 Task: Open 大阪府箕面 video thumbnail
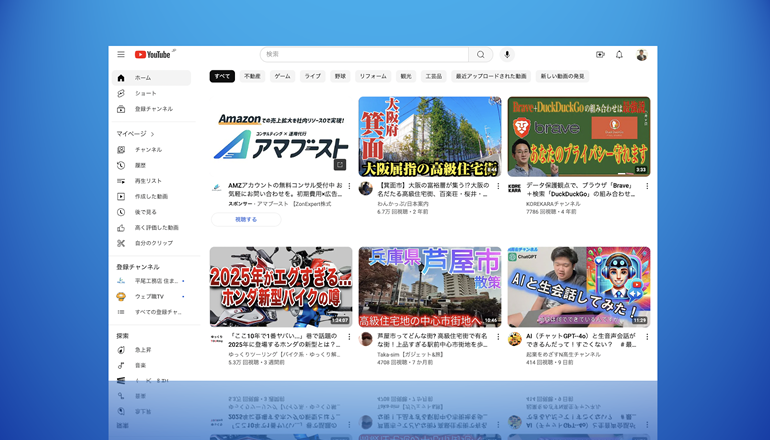pyautogui.click(x=430, y=137)
